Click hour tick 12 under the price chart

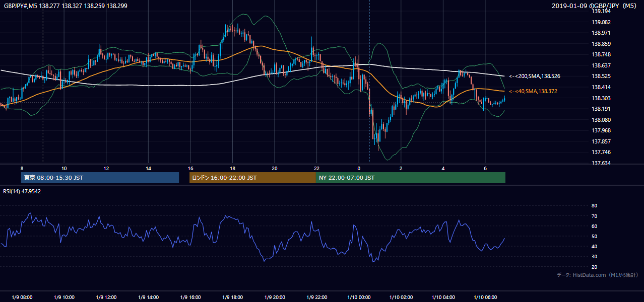[106, 168]
